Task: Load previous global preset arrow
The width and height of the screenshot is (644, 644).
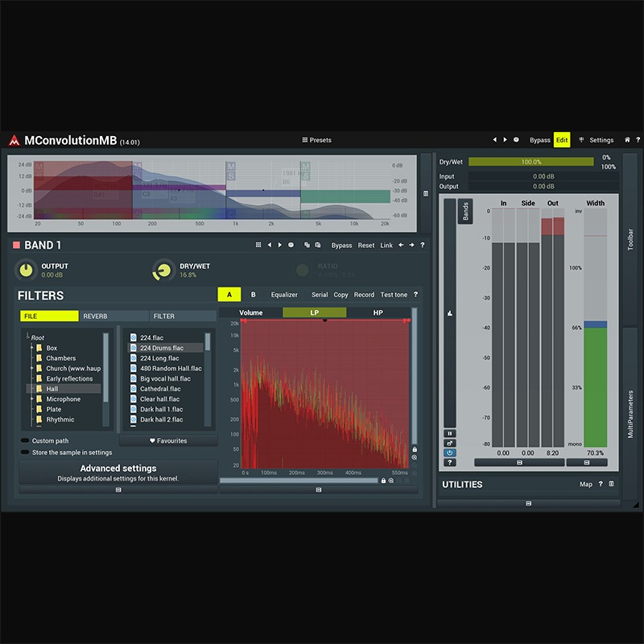Action: pyautogui.click(x=494, y=139)
